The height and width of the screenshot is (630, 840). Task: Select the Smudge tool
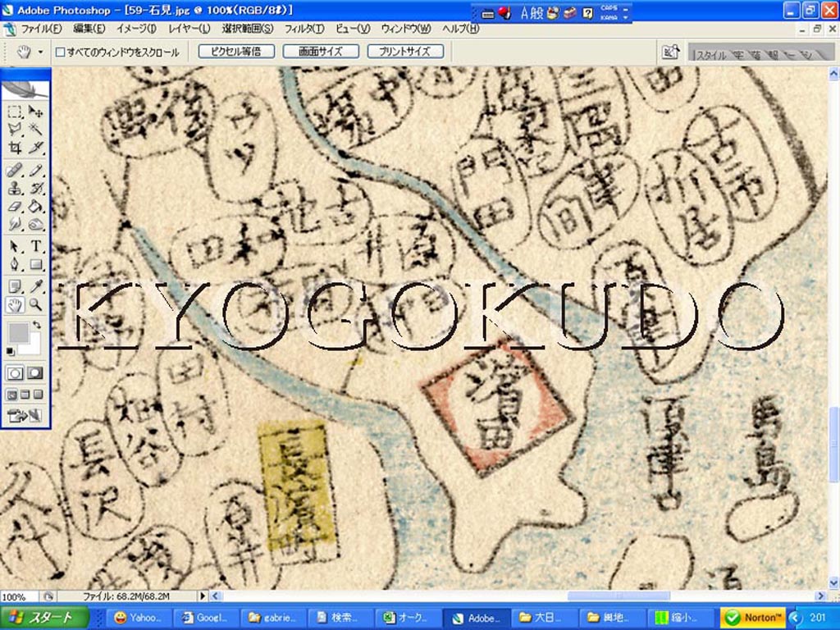tap(15, 224)
